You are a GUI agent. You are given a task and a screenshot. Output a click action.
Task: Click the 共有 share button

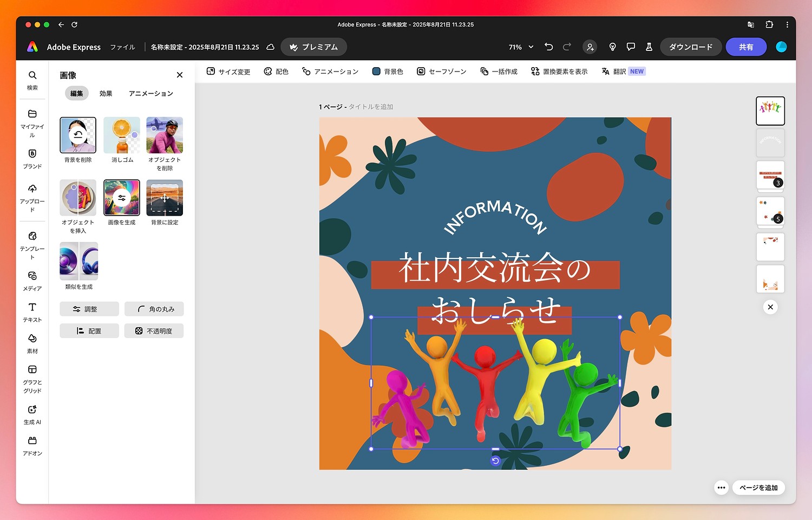746,47
